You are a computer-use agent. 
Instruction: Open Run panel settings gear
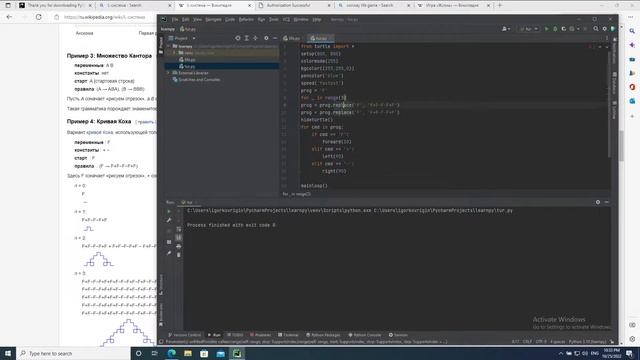click(x=598, y=202)
